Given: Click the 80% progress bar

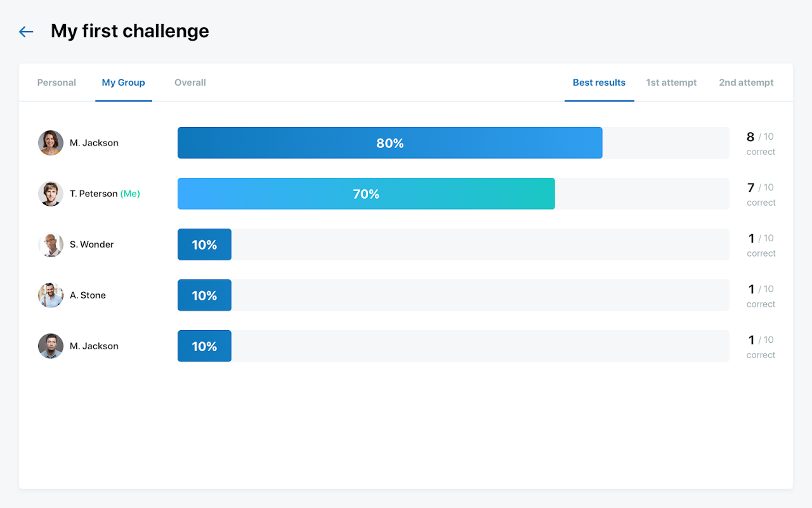Looking at the screenshot, I should pos(390,143).
